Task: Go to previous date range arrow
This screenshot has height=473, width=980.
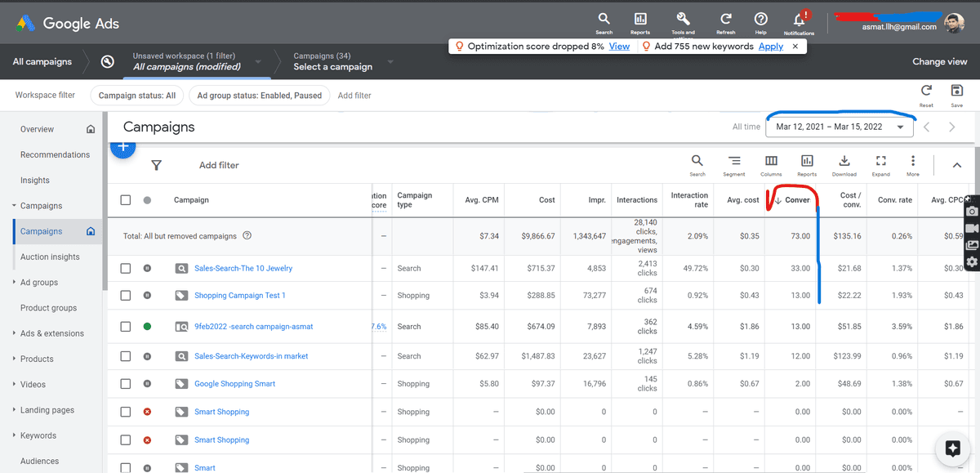Action: point(926,127)
